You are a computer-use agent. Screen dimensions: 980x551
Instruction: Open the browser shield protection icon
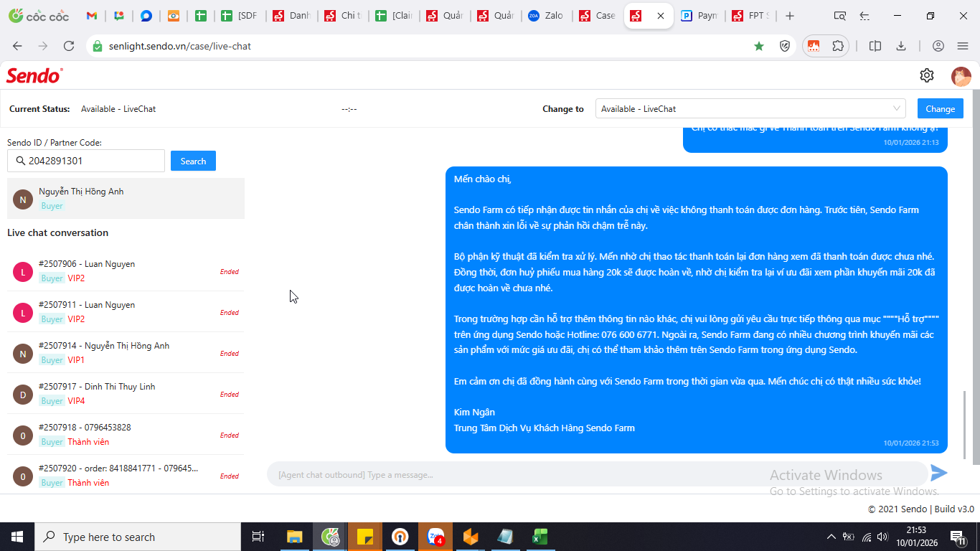coord(785,46)
